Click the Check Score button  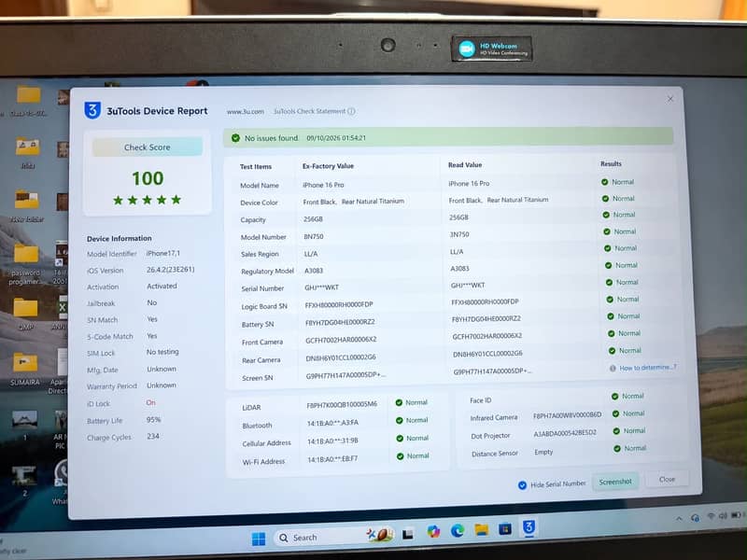coord(148,147)
